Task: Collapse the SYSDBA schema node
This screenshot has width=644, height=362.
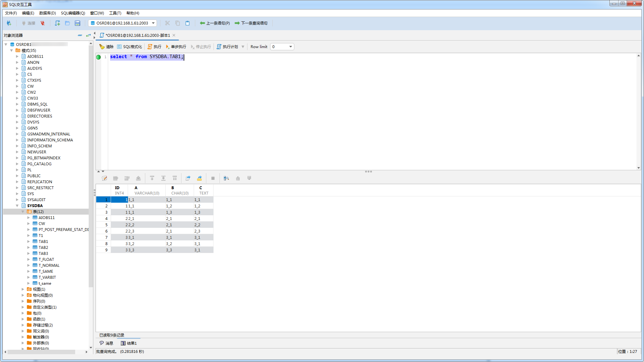Action: (17, 206)
